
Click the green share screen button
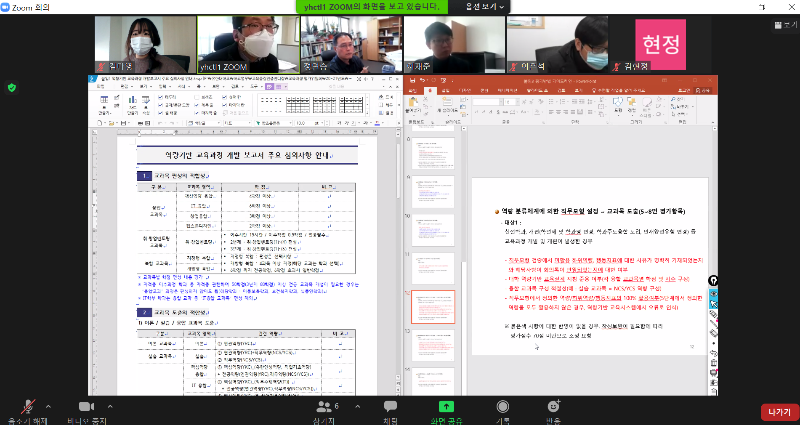[446, 406]
